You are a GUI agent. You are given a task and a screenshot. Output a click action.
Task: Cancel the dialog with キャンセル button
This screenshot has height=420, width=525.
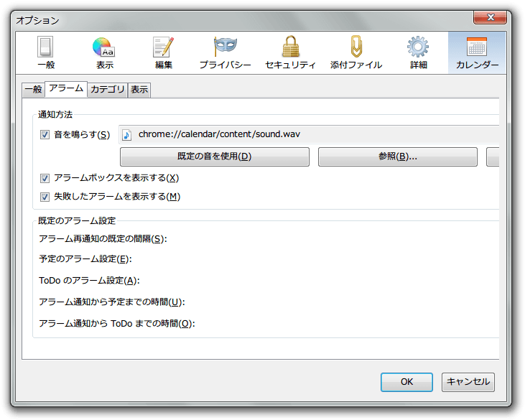468,382
